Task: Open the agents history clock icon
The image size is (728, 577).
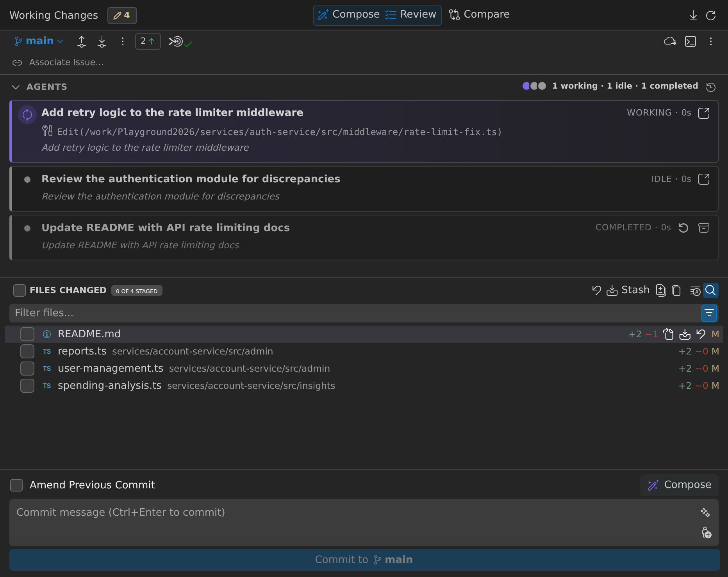Action: pos(711,87)
